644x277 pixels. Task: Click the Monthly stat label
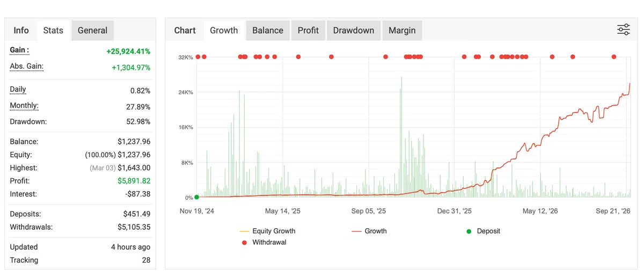pos(24,106)
